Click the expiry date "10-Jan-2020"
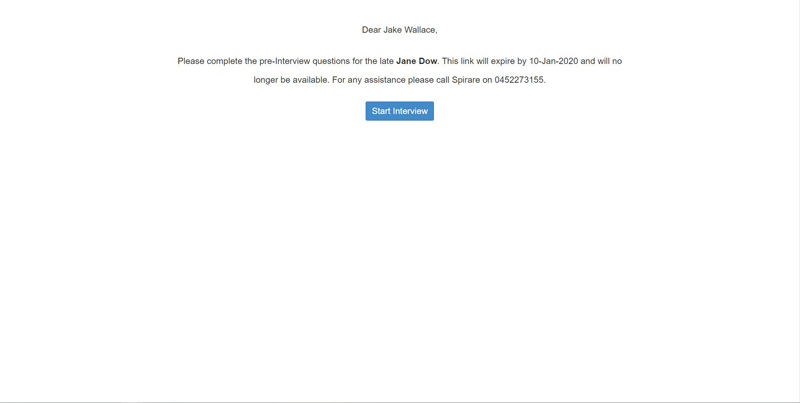The width and height of the screenshot is (800, 403). (x=554, y=61)
